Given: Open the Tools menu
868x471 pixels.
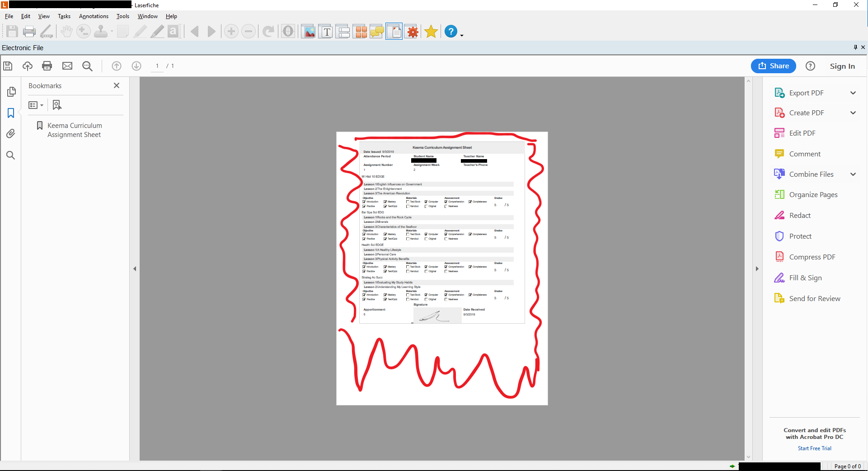Looking at the screenshot, I should 123,16.
